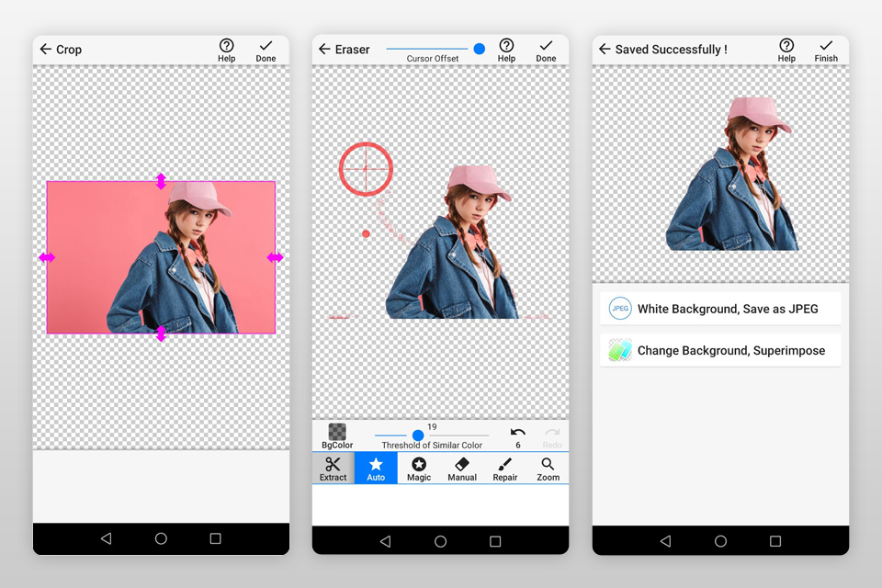Undo the last eraser action

(518, 435)
